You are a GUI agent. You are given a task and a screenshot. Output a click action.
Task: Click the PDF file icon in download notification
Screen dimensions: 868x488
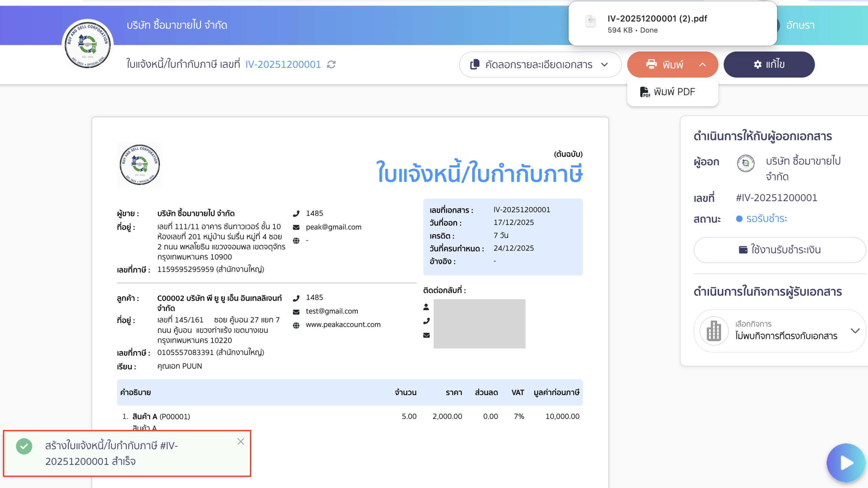point(591,21)
